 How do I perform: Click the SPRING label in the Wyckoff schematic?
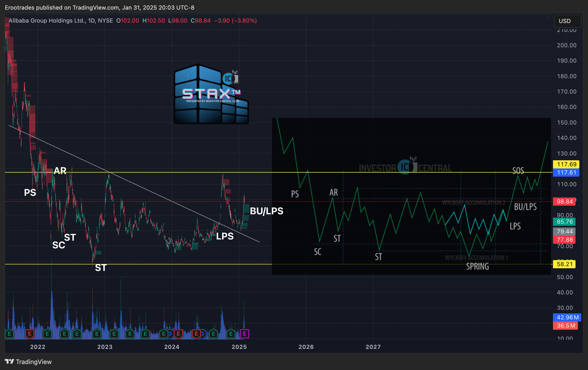coord(478,266)
